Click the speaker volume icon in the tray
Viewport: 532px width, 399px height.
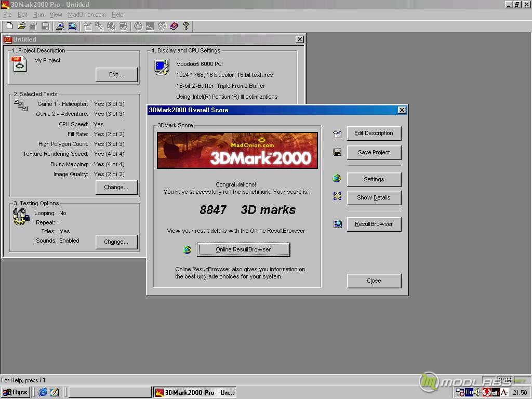coord(477,392)
